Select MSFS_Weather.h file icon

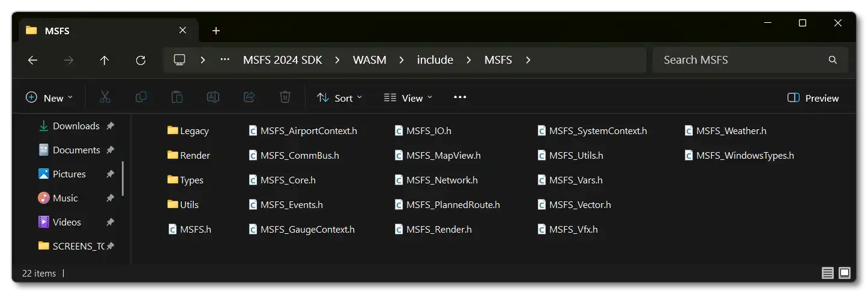click(x=689, y=130)
